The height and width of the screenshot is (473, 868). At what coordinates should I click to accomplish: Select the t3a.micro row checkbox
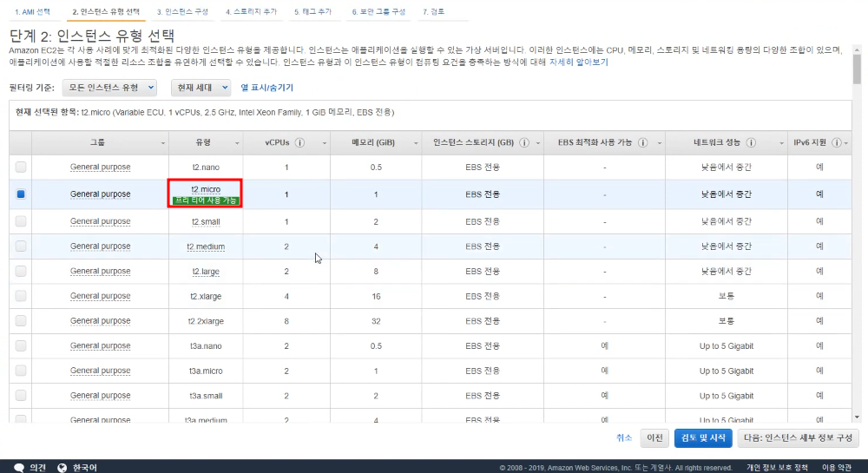(x=21, y=370)
